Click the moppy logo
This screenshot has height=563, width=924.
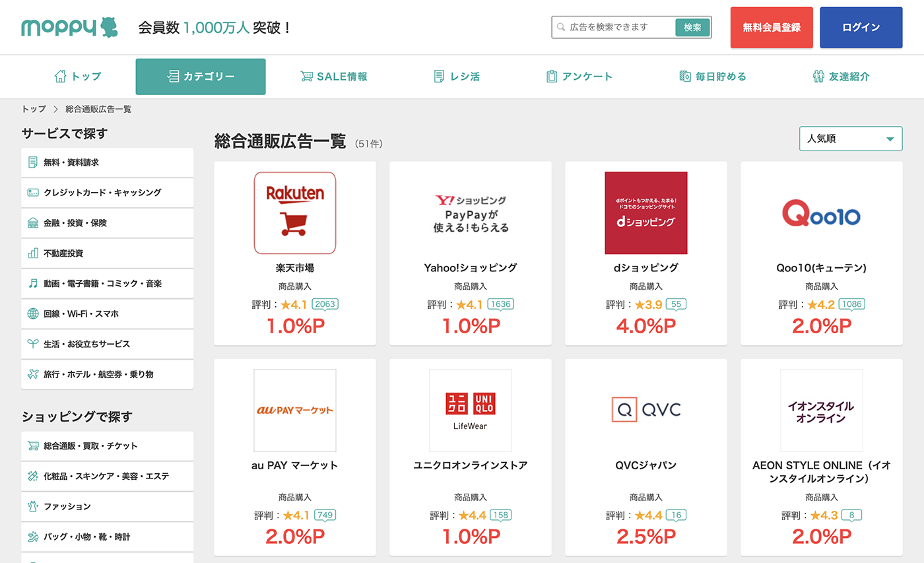69,27
